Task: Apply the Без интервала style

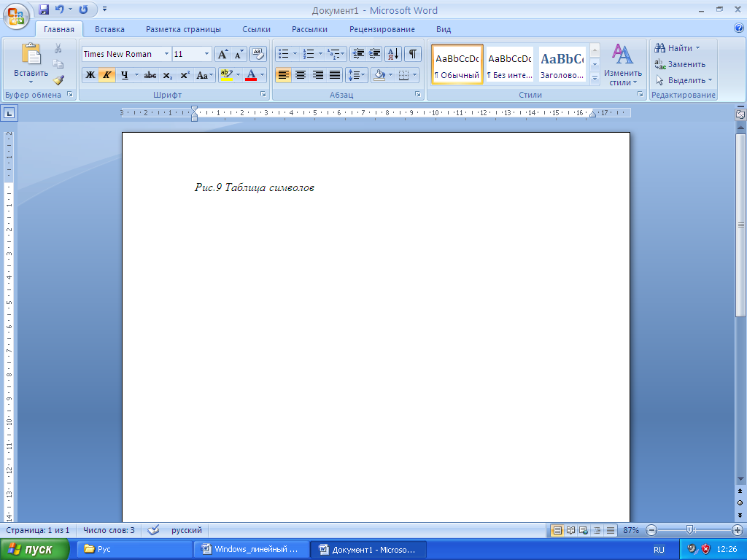Action: (510, 65)
